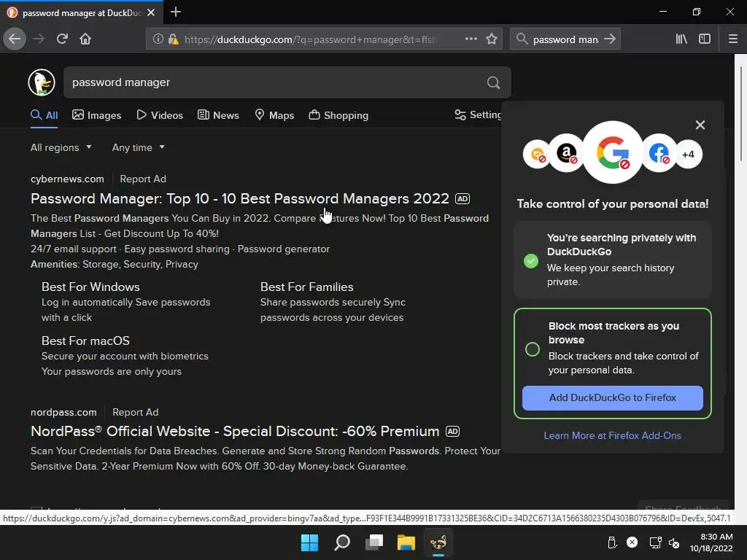This screenshot has height=560, width=747.
Task: Submit search with arrow in search box
Action: 610,39
